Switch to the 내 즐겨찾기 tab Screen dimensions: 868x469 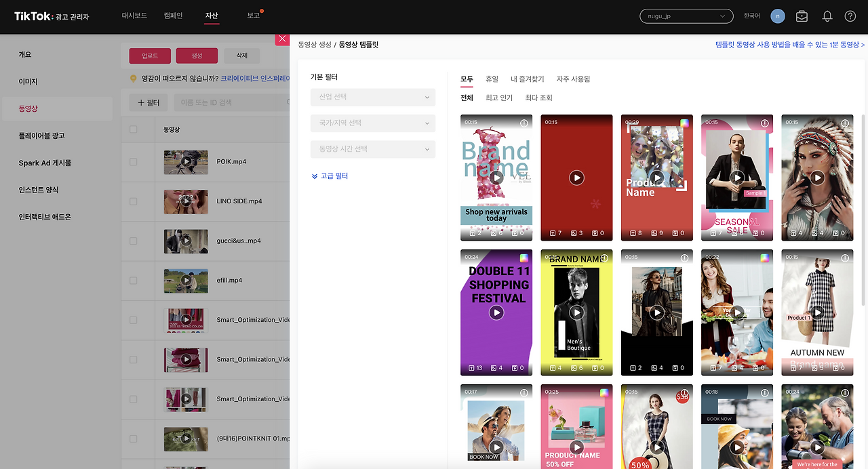527,79
